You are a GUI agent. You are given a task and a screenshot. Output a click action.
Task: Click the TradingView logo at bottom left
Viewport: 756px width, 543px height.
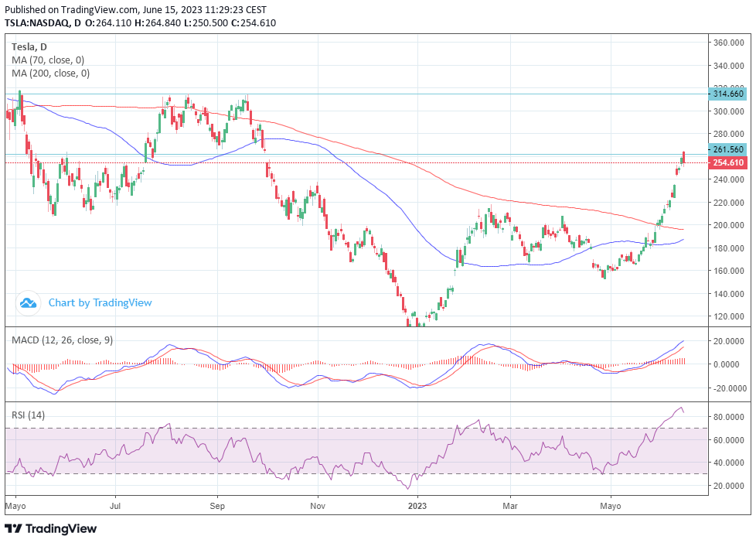click(50, 528)
